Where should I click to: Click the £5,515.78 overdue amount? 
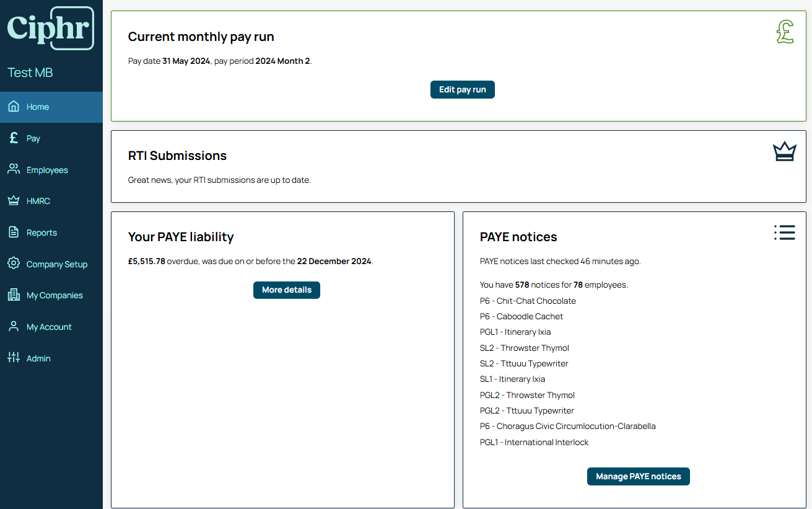(147, 261)
